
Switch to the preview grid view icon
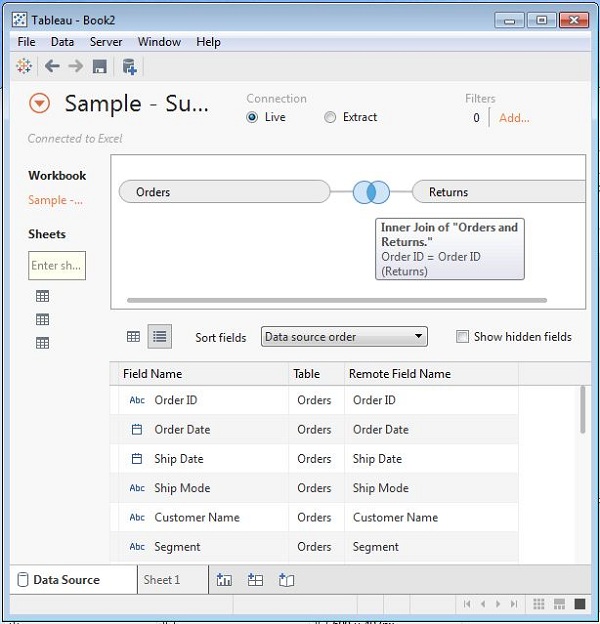click(x=133, y=337)
